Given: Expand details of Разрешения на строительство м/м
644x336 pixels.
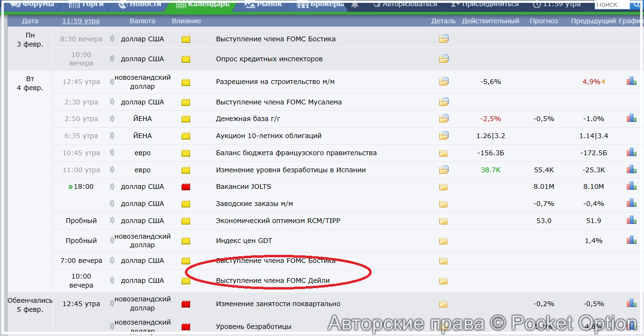Looking at the screenshot, I should click(443, 82).
